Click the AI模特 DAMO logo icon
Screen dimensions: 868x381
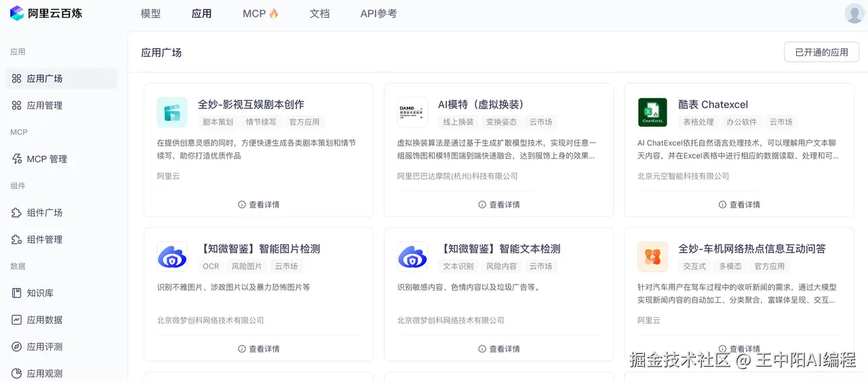[x=412, y=113]
